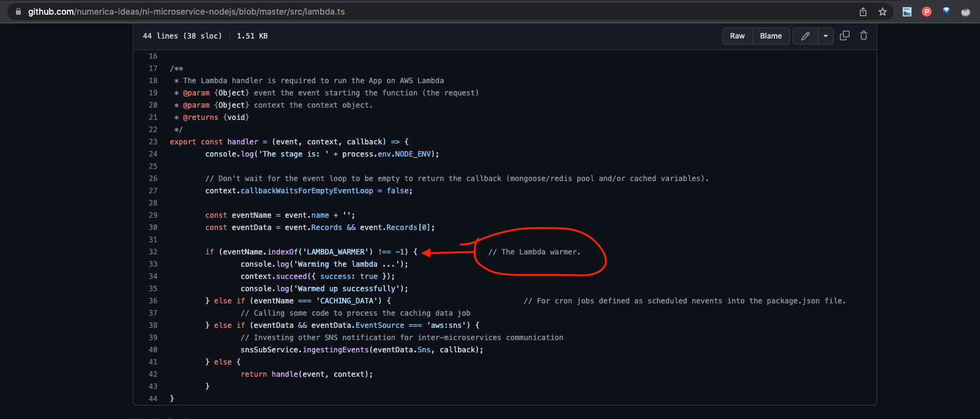Bookmark this page with the star icon
The image size is (980, 419).
(x=883, y=12)
